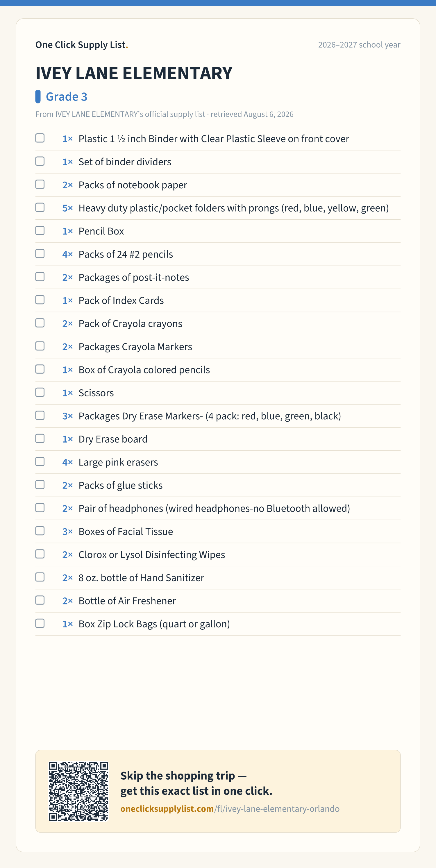Tick the Dry Erase board checkbox

point(40,439)
